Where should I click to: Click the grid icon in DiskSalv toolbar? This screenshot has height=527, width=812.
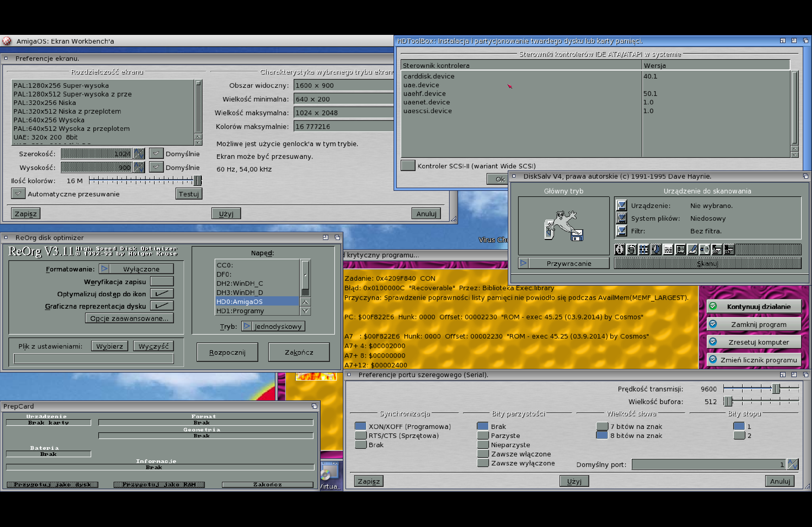[x=644, y=250]
